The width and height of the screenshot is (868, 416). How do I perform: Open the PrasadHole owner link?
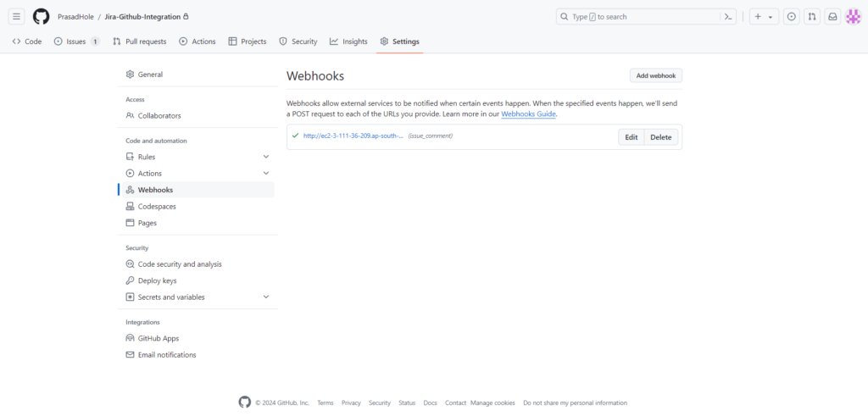(x=75, y=17)
